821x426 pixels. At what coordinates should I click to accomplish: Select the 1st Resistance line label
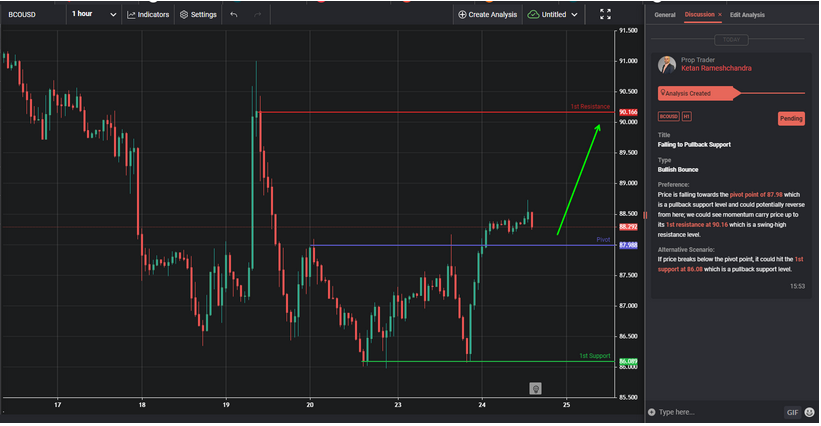tap(590, 107)
